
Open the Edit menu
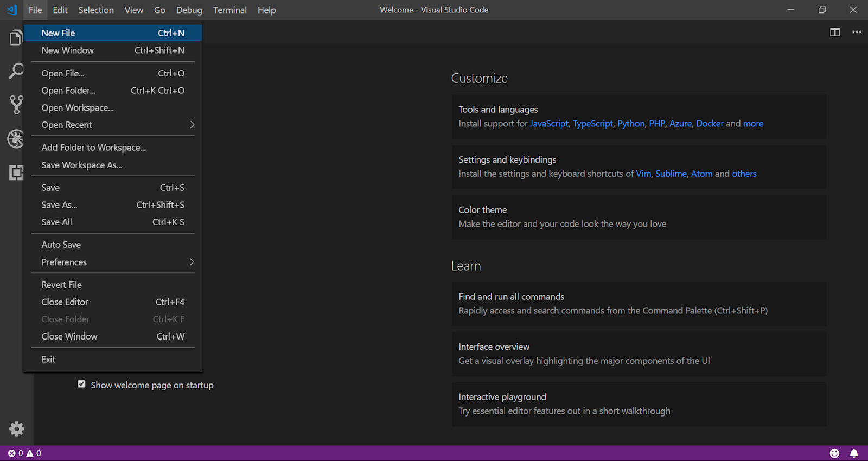coord(60,10)
